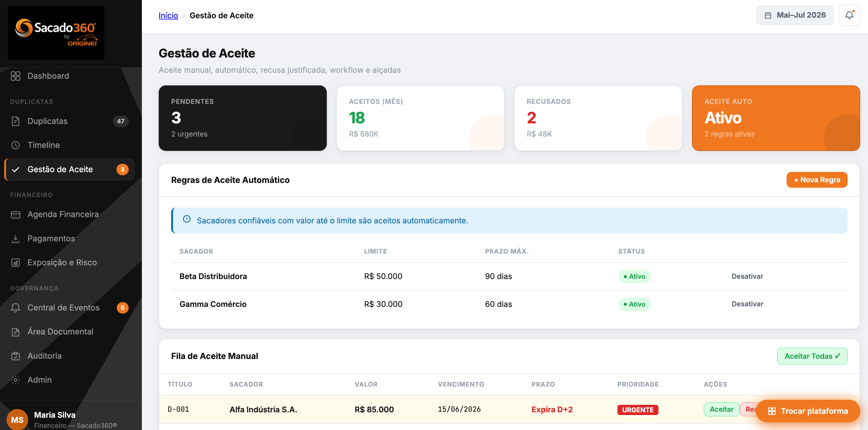Click the info icon in the blue notice
The image size is (868, 430).
(x=187, y=219)
